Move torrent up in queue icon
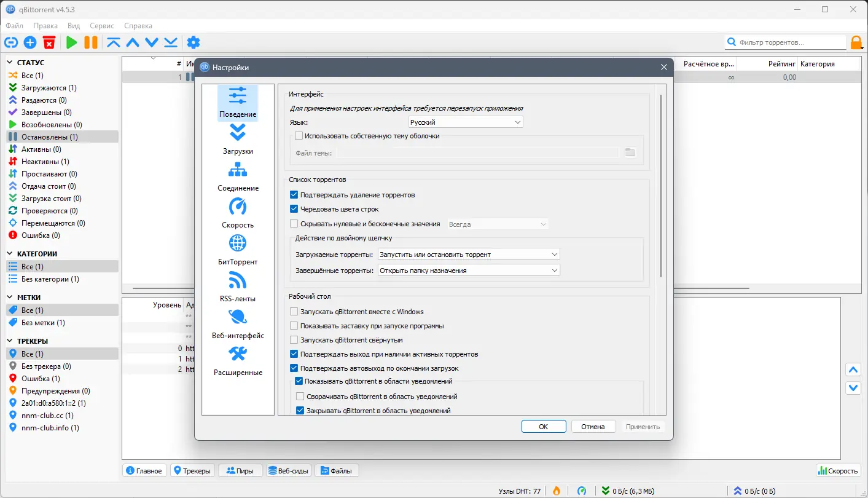 pyautogui.click(x=133, y=42)
